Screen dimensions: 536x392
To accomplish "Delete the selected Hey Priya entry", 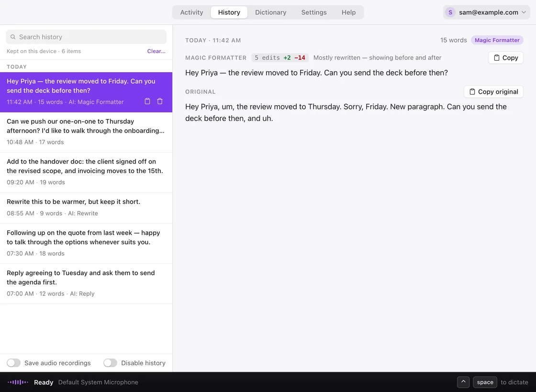I will (160, 101).
